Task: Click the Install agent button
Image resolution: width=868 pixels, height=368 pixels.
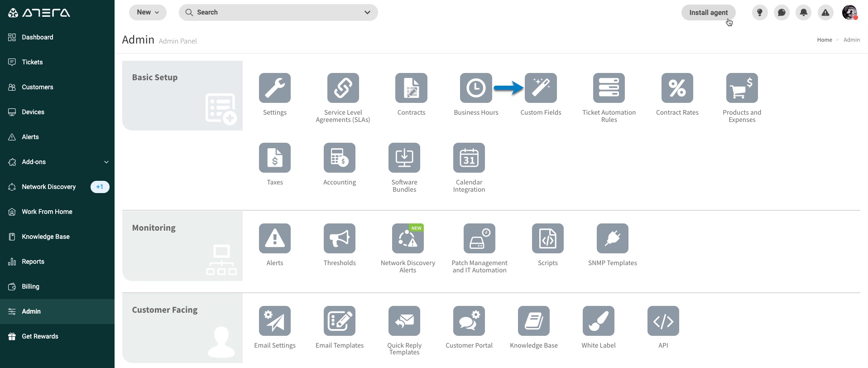Action: pyautogui.click(x=709, y=13)
